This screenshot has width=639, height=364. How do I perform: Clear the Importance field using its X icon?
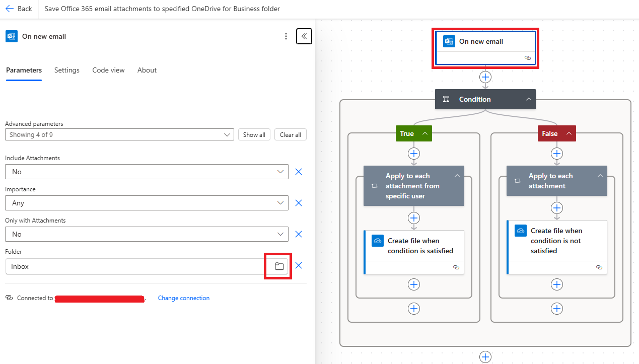(298, 203)
